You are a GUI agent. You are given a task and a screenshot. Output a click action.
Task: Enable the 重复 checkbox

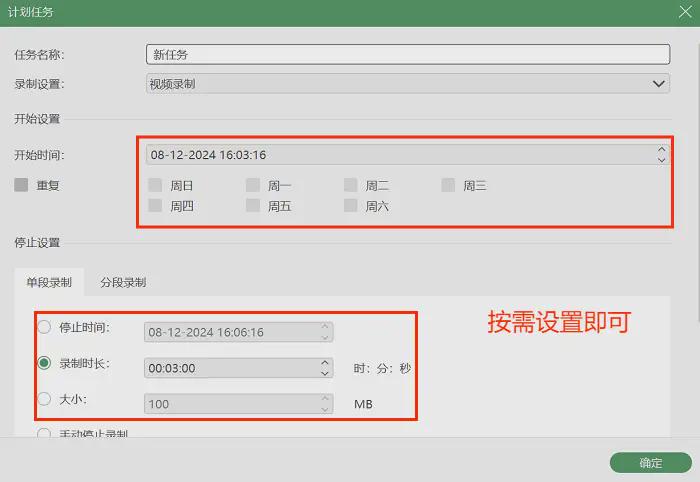pos(21,185)
